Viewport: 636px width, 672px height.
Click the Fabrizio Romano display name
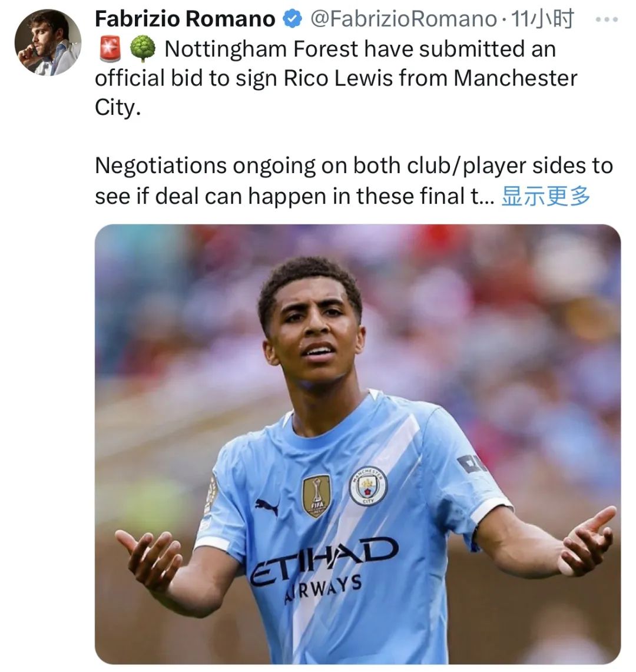point(185,19)
